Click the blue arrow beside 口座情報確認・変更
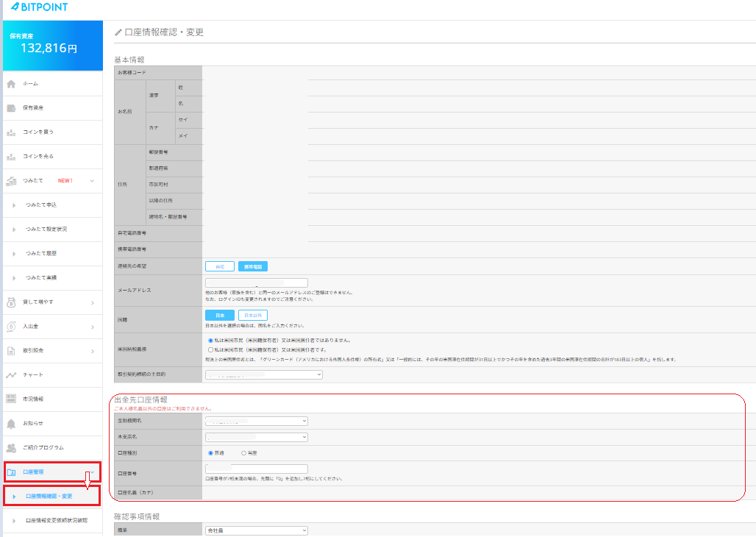Viewport: 756px width, 537px height. coord(14,497)
